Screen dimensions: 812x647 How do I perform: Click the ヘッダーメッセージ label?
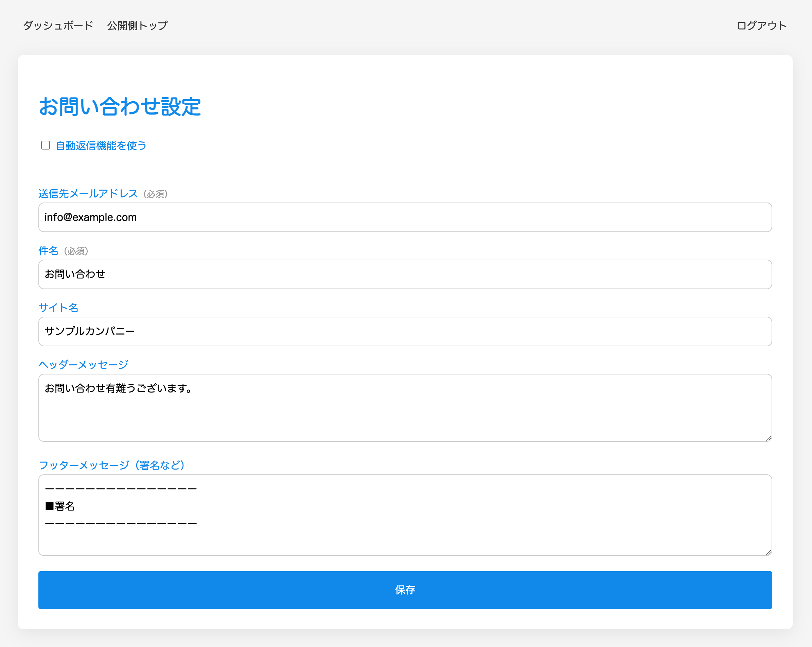83,365
